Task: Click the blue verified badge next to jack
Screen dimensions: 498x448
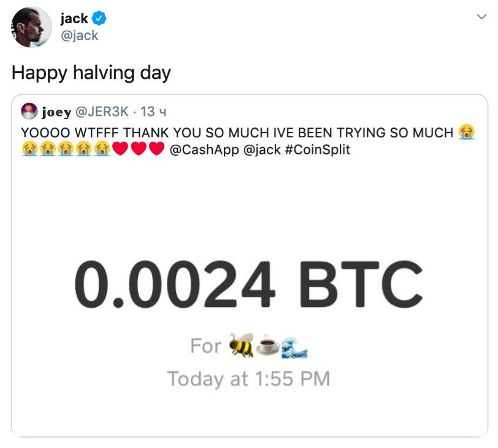Action: (x=99, y=18)
